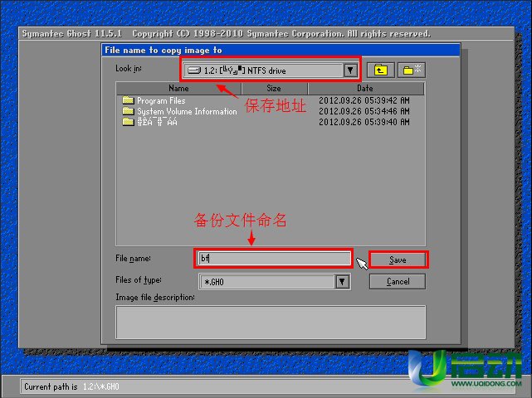The height and width of the screenshot is (398, 532).
Task: Select System Volume Information folder icon
Action: [128, 111]
